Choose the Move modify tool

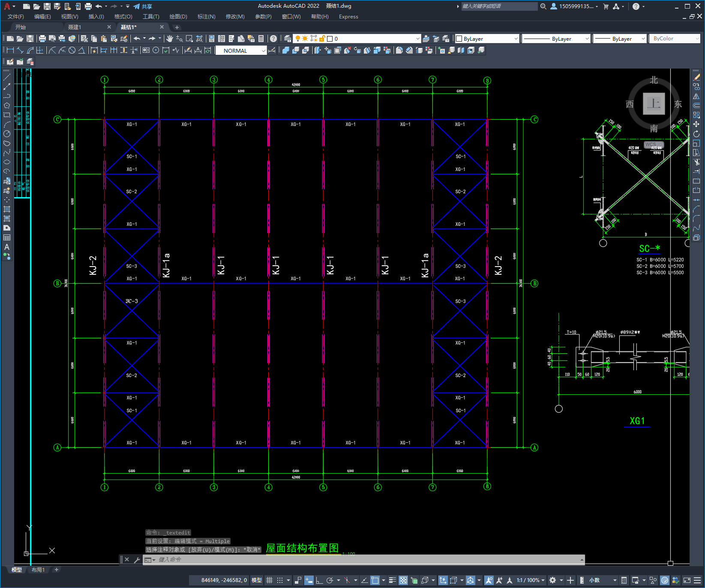click(696, 124)
